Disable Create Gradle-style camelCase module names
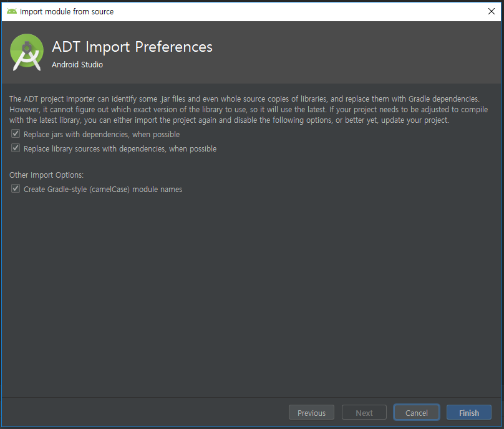The width and height of the screenshot is (504, 429). point(16,189)
